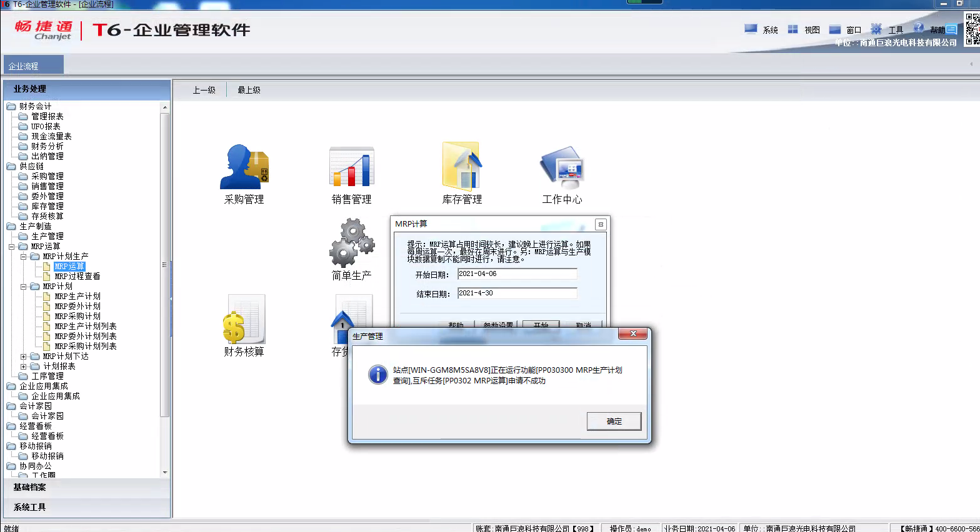Click the folder icon beside 协同办公
This screenshot has width=980, height=532.
point(11,466)
